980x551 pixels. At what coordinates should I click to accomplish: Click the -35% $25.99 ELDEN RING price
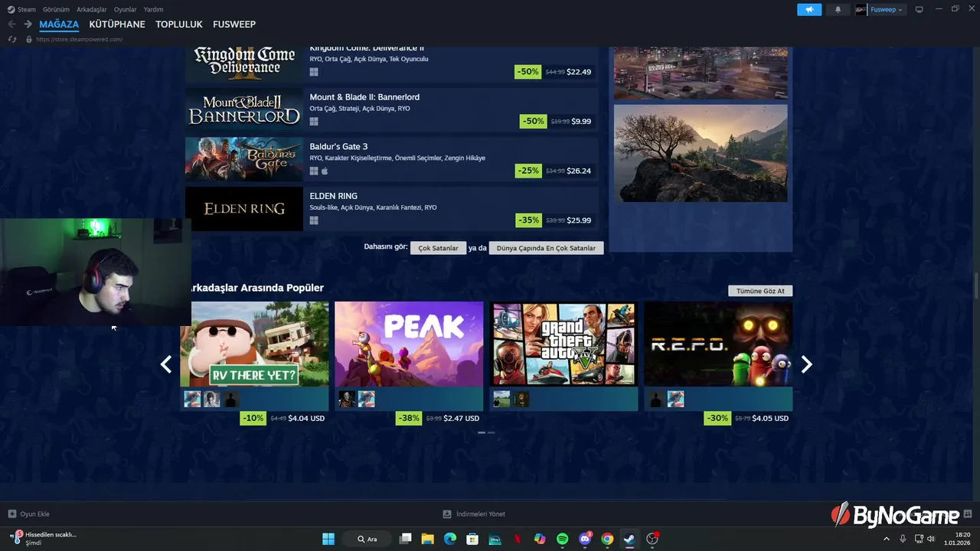point(554,220)
